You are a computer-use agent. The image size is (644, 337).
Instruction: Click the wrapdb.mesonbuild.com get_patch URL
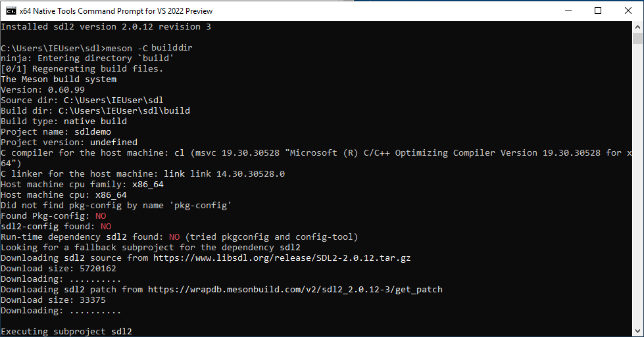click(295, 290)
